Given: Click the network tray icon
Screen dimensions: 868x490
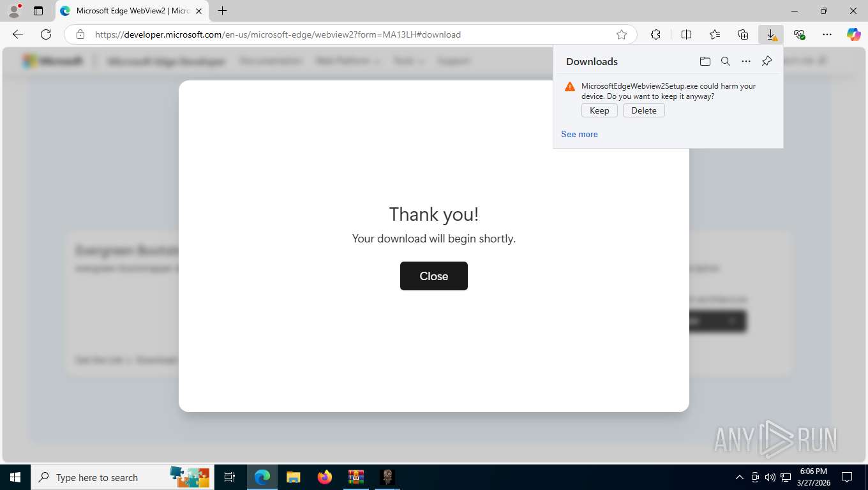Looking at the screenshot, I should (x=786, y=477).
